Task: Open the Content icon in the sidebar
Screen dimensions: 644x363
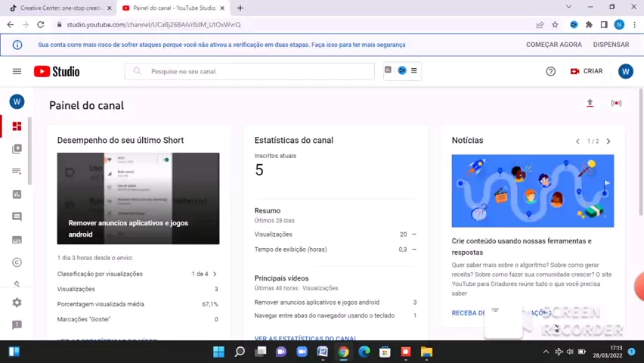Action: [17, 149]
